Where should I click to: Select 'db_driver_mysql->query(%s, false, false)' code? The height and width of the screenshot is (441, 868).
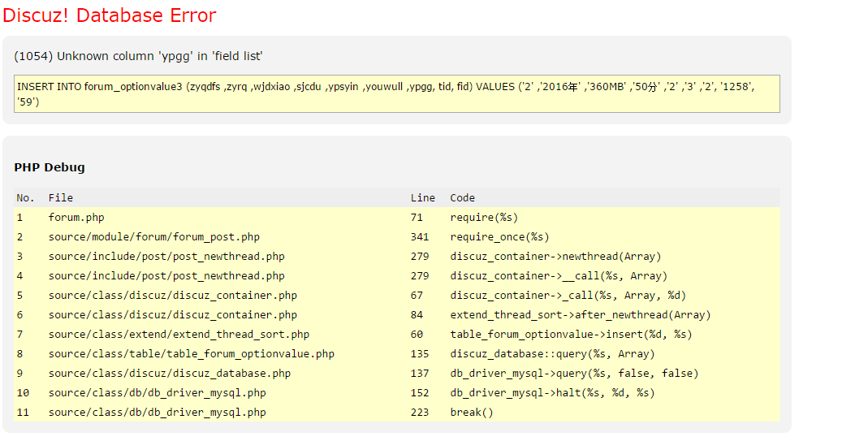[x=575, y=373]
